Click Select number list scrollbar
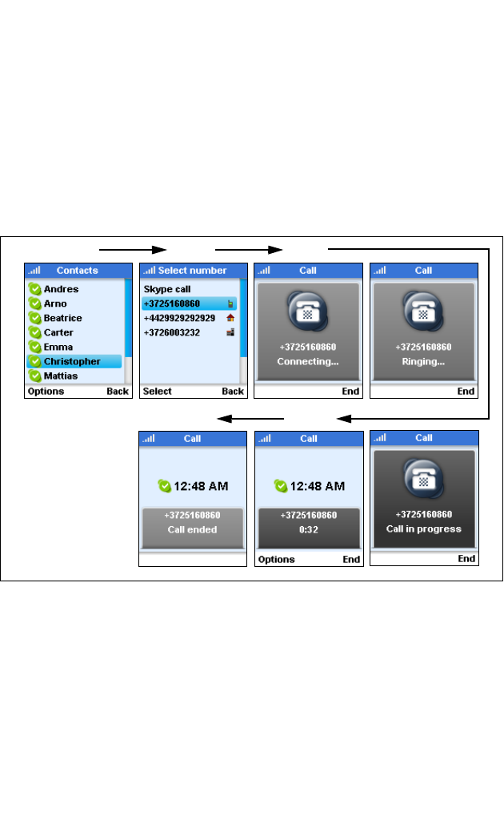Viewport: 504px width, 836px height. 243,331
